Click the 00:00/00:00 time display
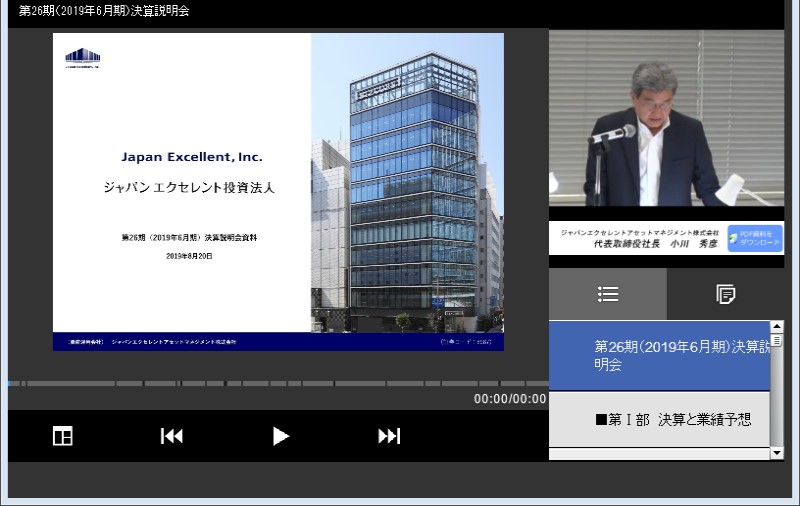800x506 pixels. [x=510, y=399]
